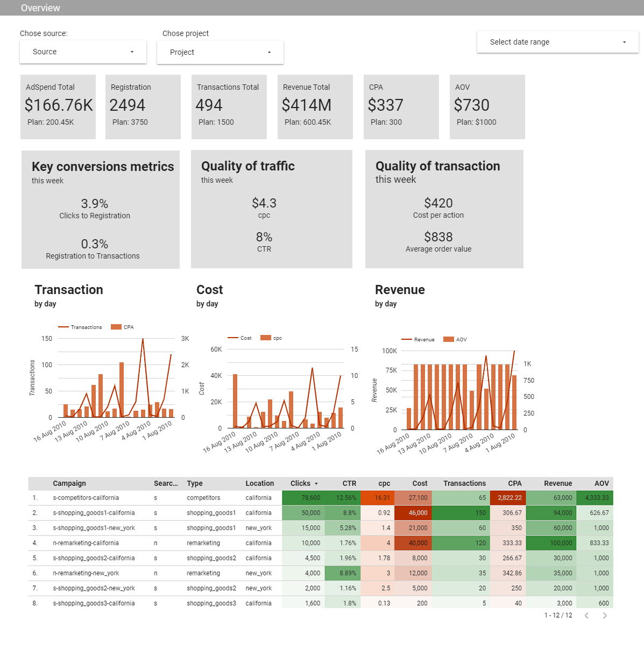Select the 0.3% Registration to Transactions metric
644x672 pixels.
93,249
